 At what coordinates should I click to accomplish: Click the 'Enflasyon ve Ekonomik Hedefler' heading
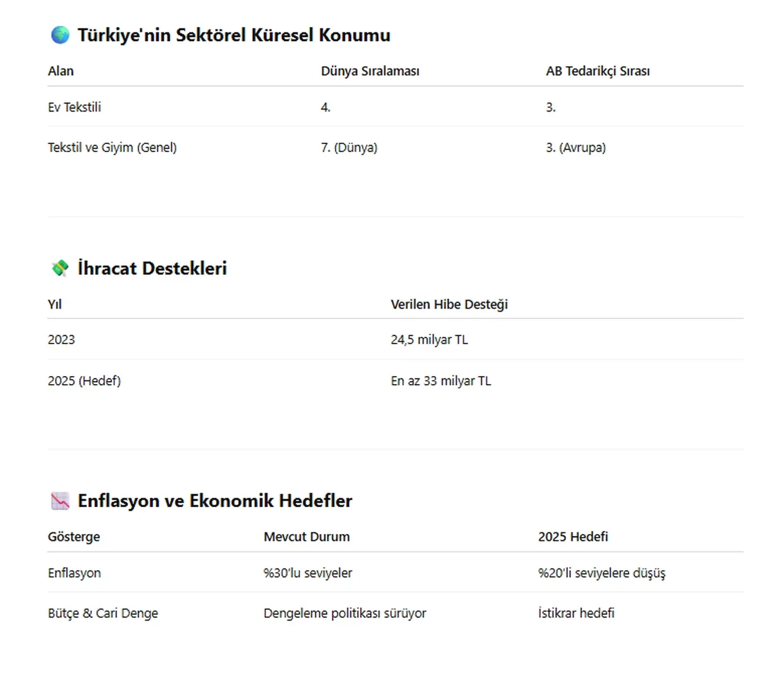click(x=214, y=501)
